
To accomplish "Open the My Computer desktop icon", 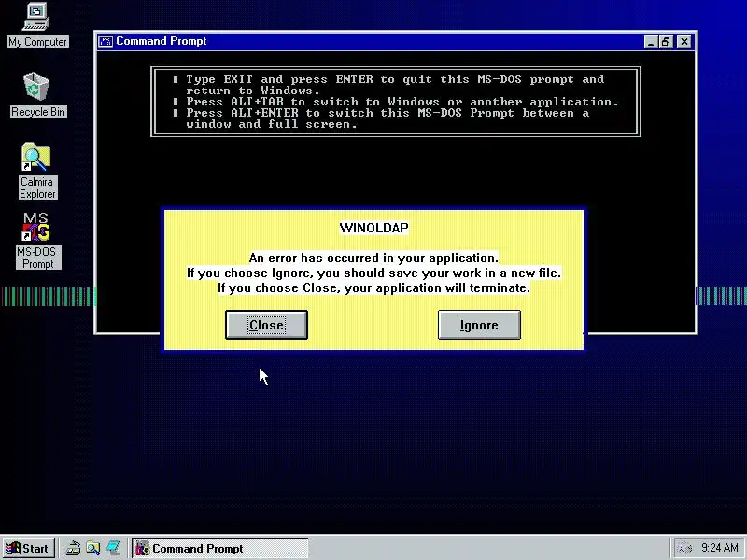I will 37,25.
